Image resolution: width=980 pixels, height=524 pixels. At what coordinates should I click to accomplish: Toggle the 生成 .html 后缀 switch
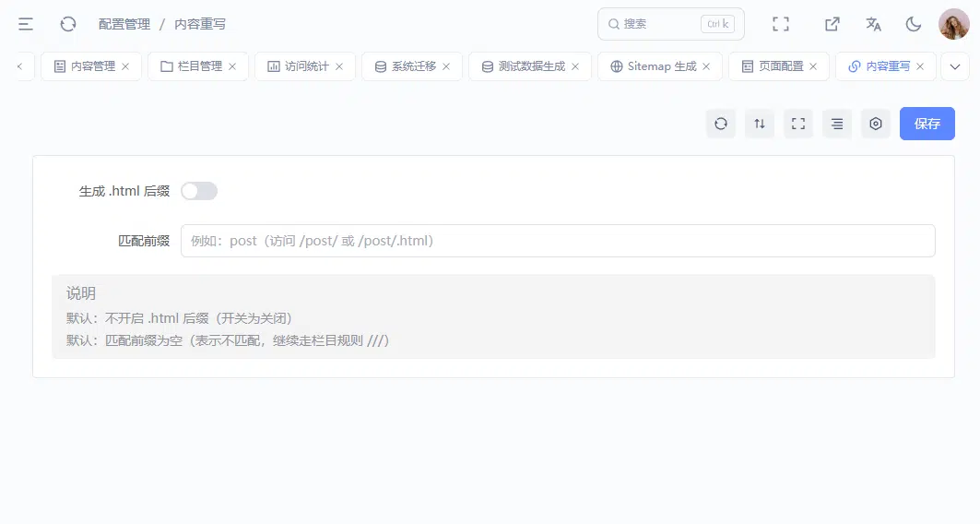(x=199, y=191)
